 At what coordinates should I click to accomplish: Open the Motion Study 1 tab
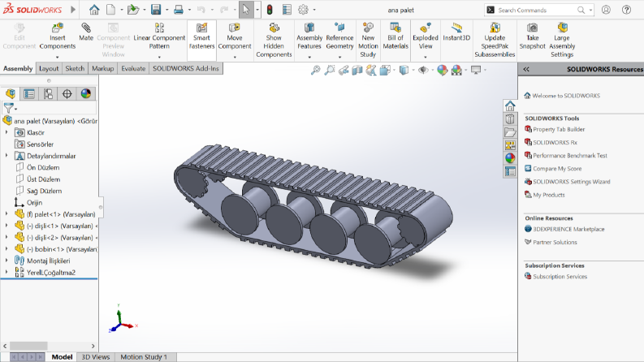pos(144,357)
